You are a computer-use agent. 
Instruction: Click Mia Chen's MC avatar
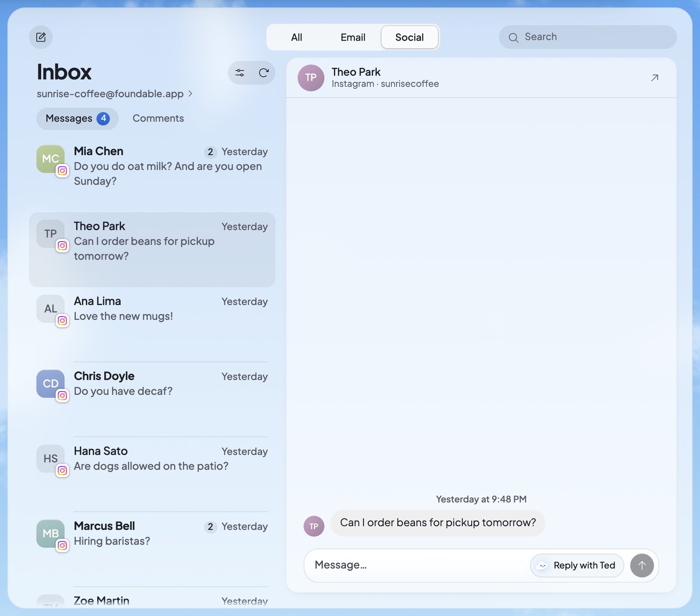pyautogui.click(x=50, y=159)
